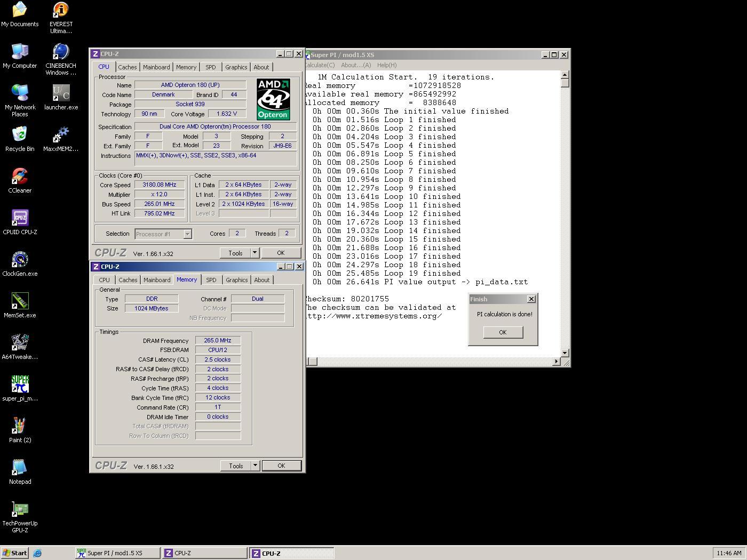Click the Super PI horizontal scroll right arrow
Viewport: 747px width, 560px height.
pyautogui.click(x=557, y=362)
